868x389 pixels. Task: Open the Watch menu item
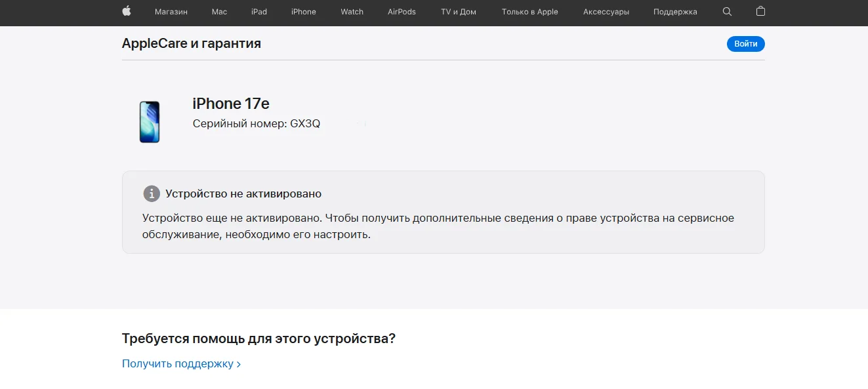coord(352,12)
